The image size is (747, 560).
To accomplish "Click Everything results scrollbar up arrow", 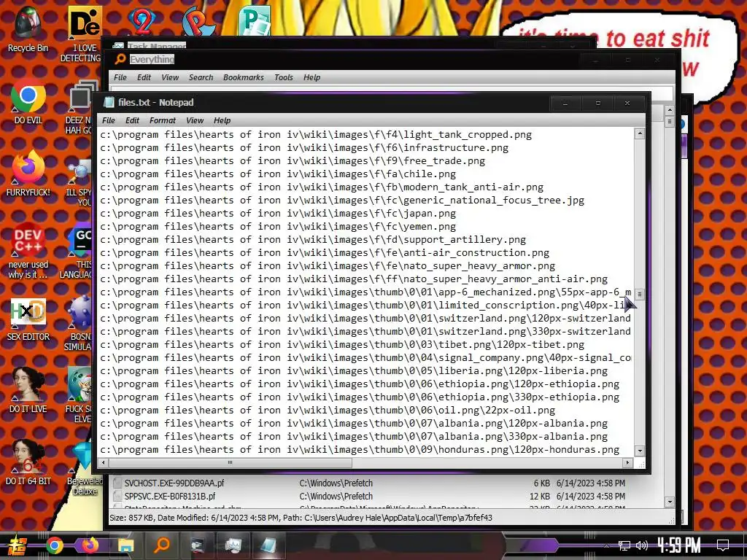I will [x=670, y=110].
